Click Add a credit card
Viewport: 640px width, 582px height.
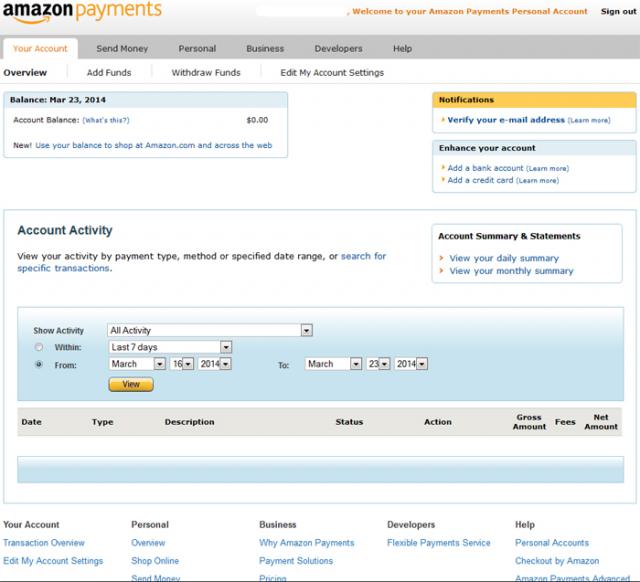[480, 180]
